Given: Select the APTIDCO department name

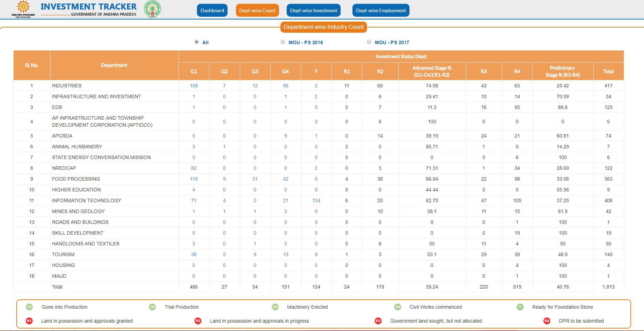Looking at the screenshot, I should pyautogui.click(x=102, y=121).
